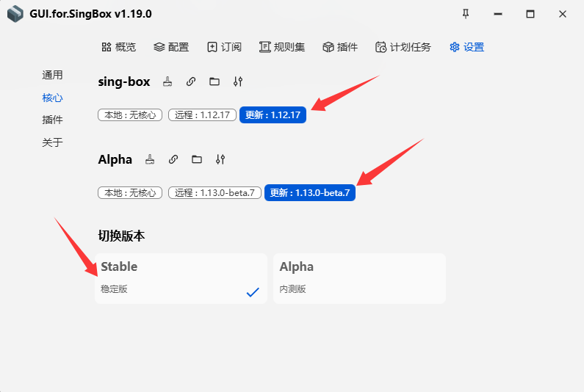Open Alpha advanced settings sliders icon
This screenshot has width=584, height=392.
click(220, 159)
